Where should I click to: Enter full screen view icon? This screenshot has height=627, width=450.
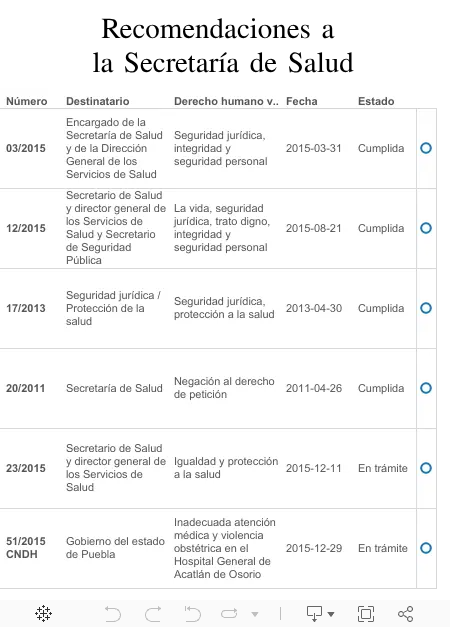point(366,613)
